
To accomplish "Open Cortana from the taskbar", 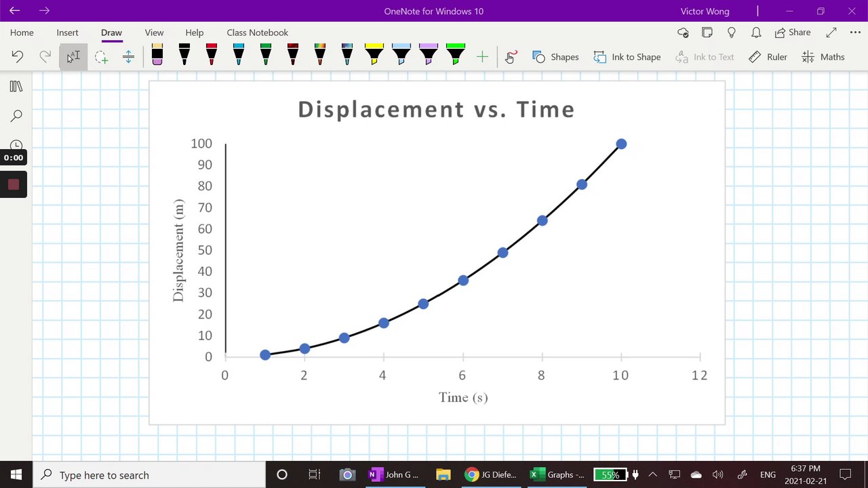I will point(282,474).
